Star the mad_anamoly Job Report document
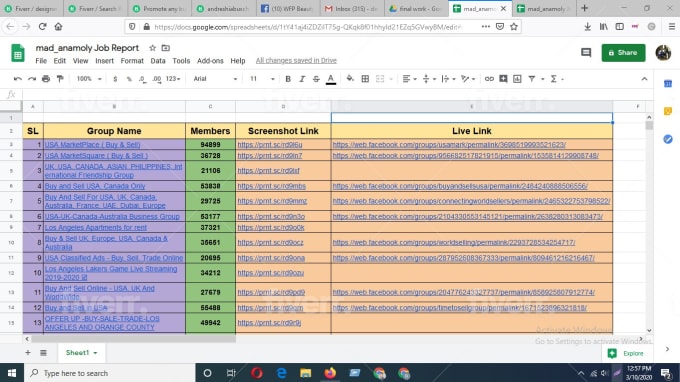This screenshot has width=680, height=382. click(x=152, y=48)
